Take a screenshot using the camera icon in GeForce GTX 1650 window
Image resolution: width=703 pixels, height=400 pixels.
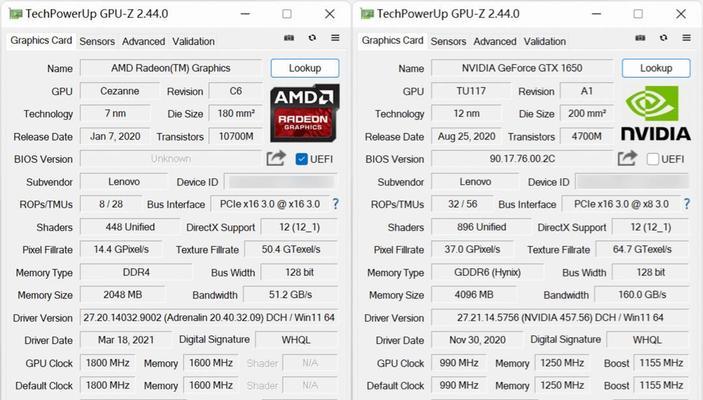point(641,38)
